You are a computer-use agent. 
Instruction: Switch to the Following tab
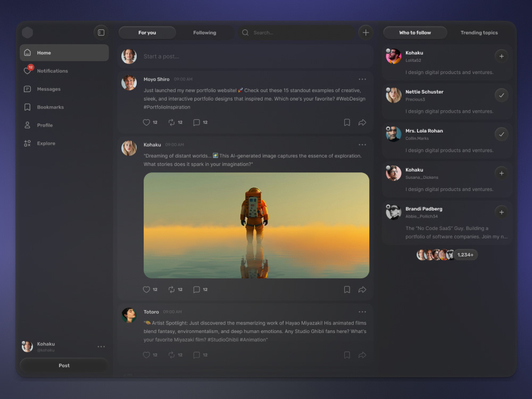coord(205,32)
